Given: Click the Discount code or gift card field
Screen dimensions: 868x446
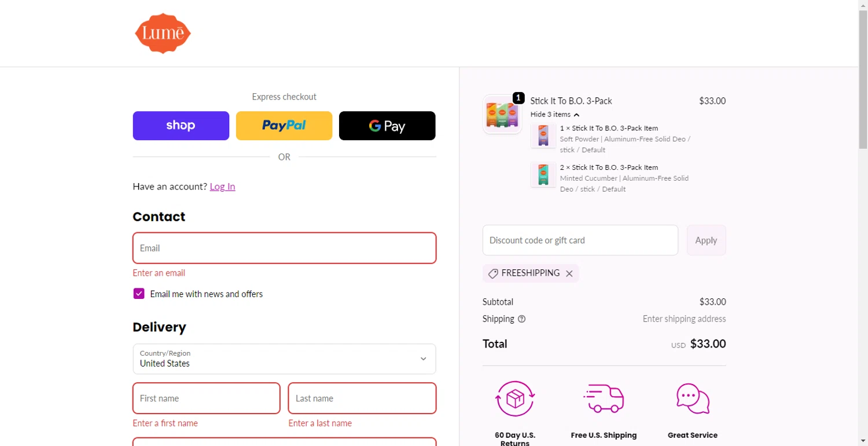Looking at the screenshot, I should 580,240.
